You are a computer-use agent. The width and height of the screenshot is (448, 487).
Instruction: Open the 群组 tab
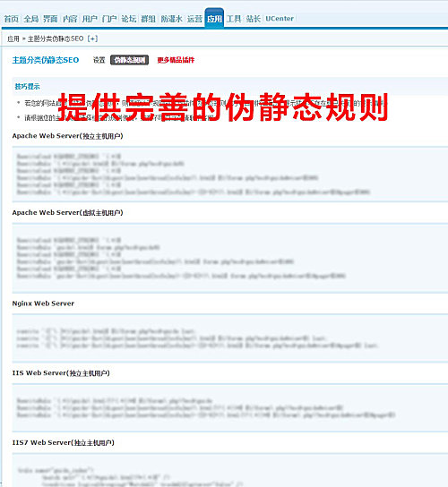(x=149, y=19)
